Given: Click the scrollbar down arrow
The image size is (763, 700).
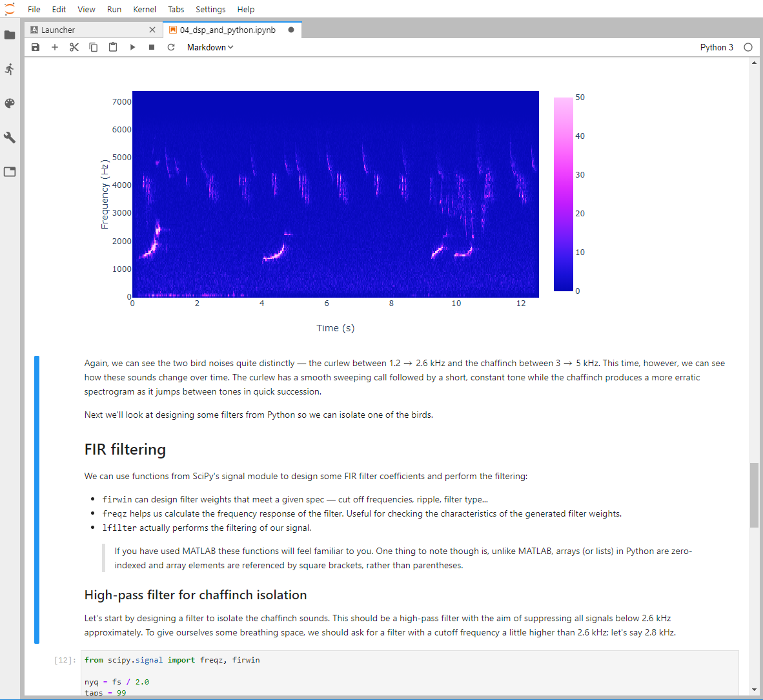Looking at the screenshot, I should pyautogui.click(x=754, y=690).
